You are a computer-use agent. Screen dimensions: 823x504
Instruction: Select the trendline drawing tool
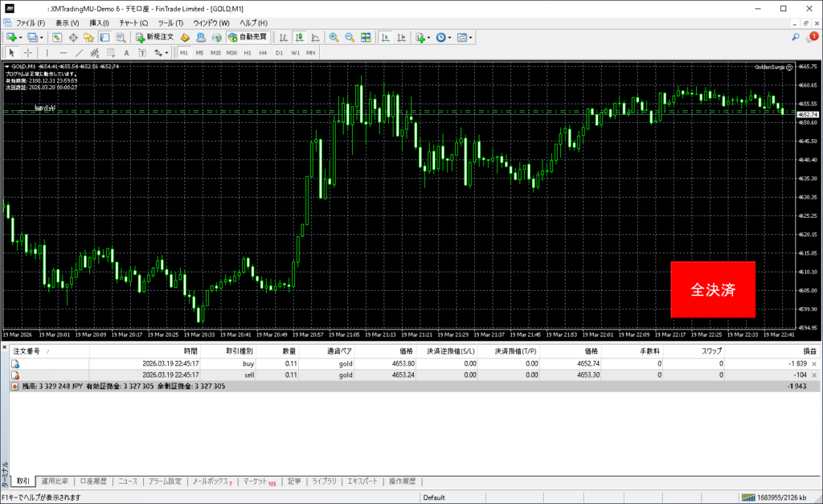pyautogui.click(x=79, y=52)
